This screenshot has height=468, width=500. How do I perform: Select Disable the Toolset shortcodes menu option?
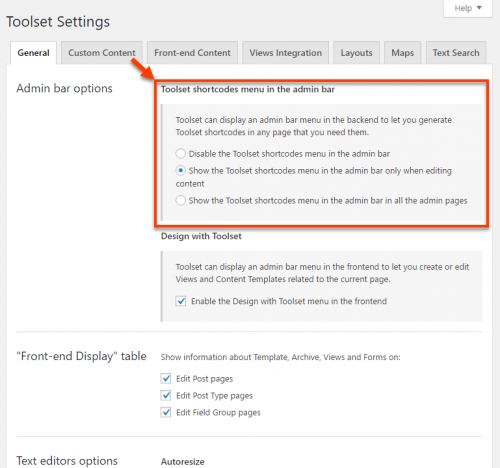pos(181,154)
